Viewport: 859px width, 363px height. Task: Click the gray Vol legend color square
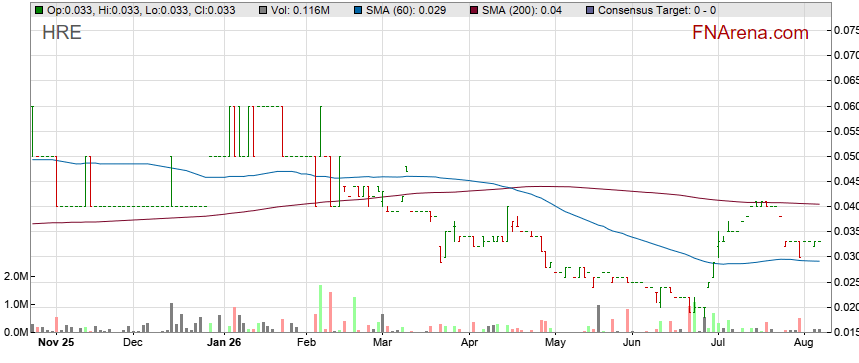263,10
